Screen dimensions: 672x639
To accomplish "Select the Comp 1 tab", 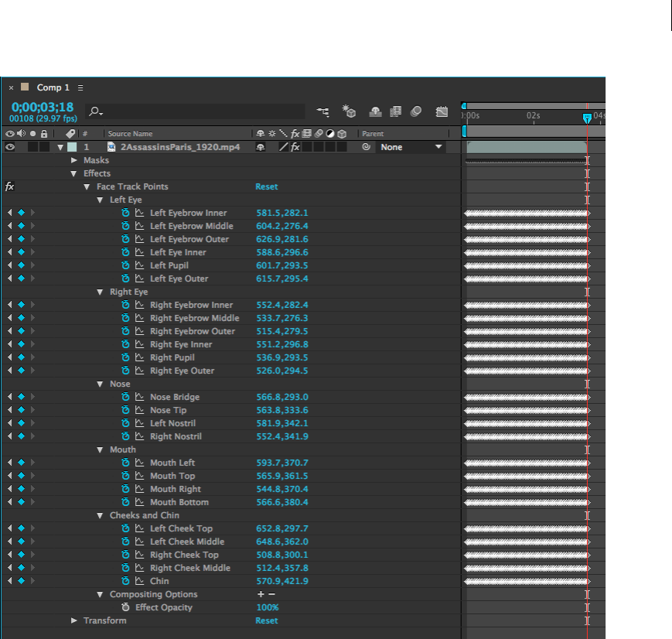I will coord(53,87).
